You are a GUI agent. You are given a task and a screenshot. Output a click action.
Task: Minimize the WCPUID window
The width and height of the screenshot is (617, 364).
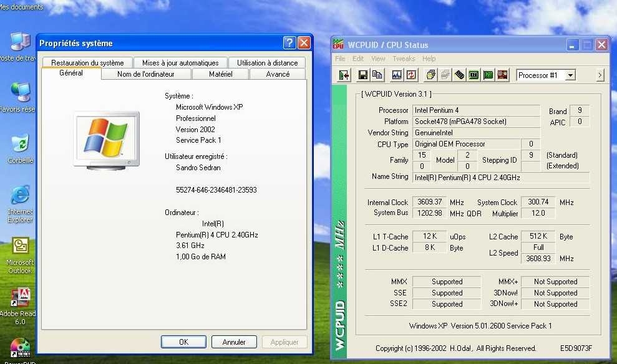tap(573, 45)
